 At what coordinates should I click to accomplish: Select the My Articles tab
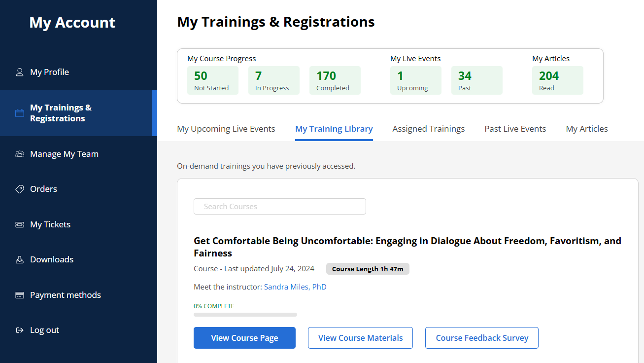point(586,129)
